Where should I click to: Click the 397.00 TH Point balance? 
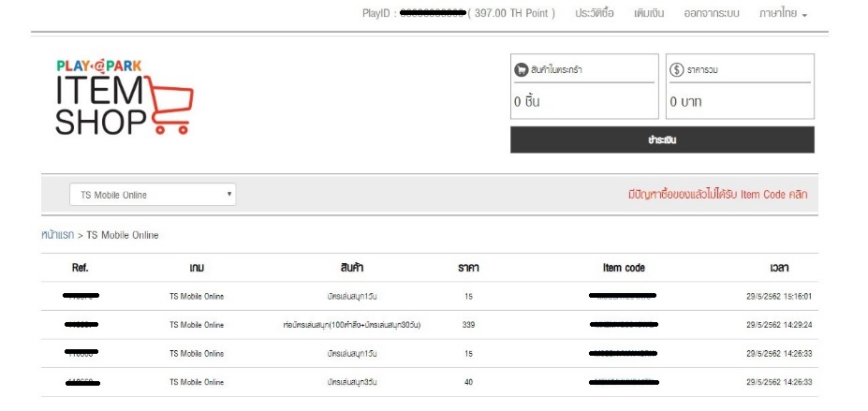511,13
